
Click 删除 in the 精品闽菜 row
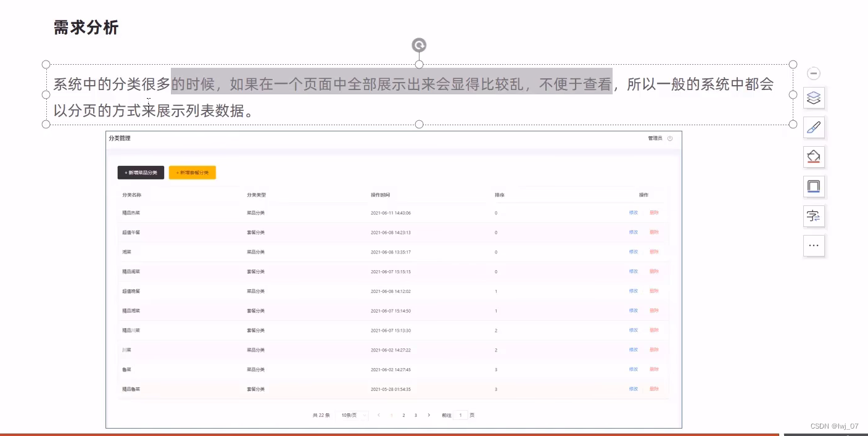[x=654, y=271]
